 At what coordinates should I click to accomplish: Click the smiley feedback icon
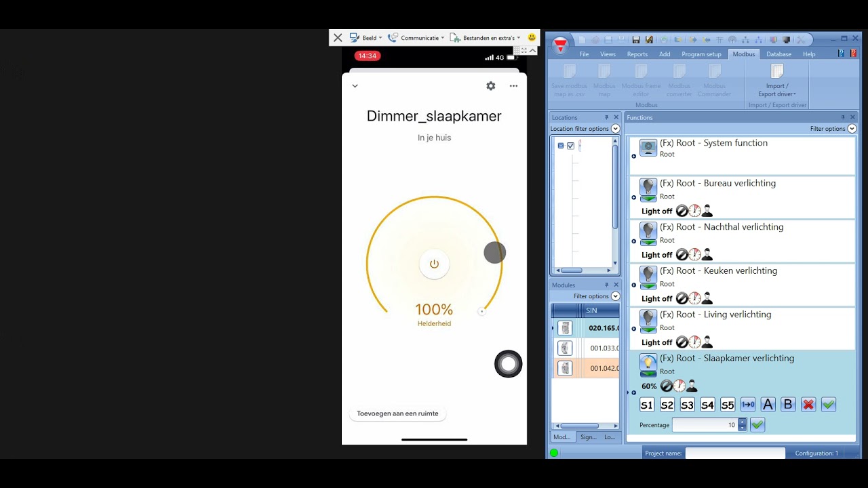(532, 38)
